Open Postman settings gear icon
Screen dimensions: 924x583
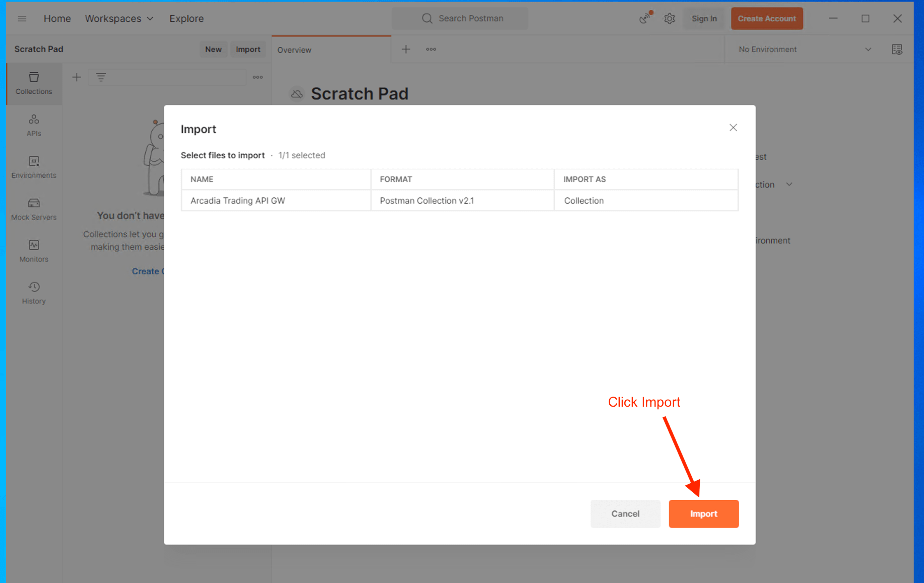tap(669, 18)
